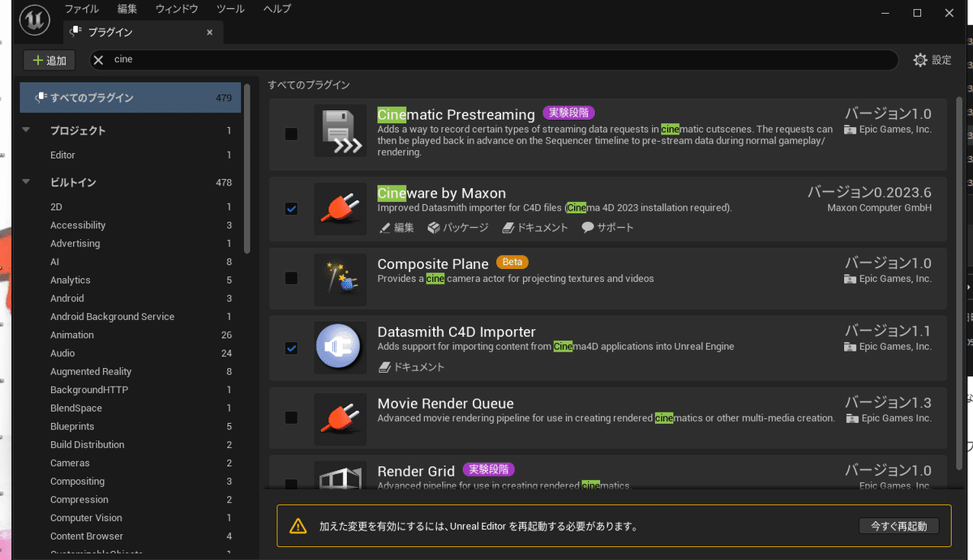Click the warning triangle icon in restart banner
973x560 pixels.
(x=298, y=526)
